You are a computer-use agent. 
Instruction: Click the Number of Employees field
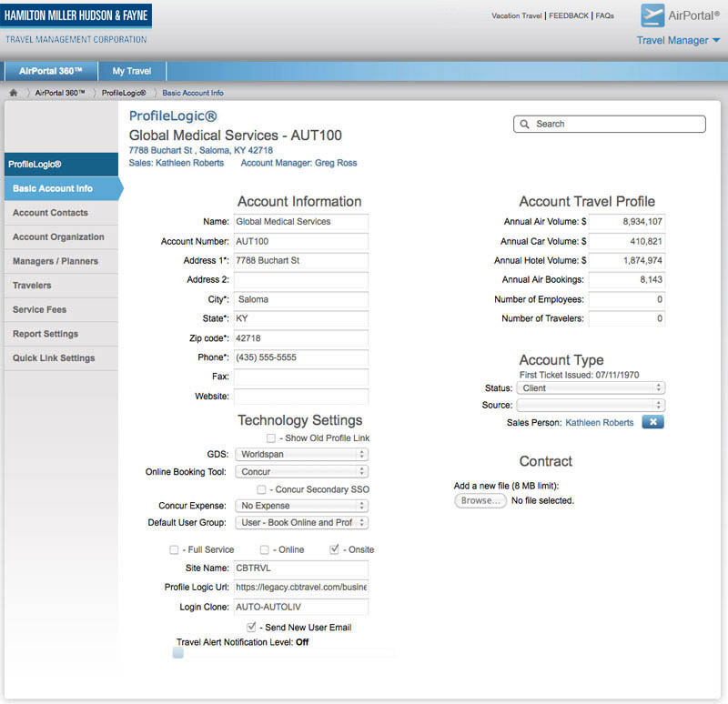627,300
